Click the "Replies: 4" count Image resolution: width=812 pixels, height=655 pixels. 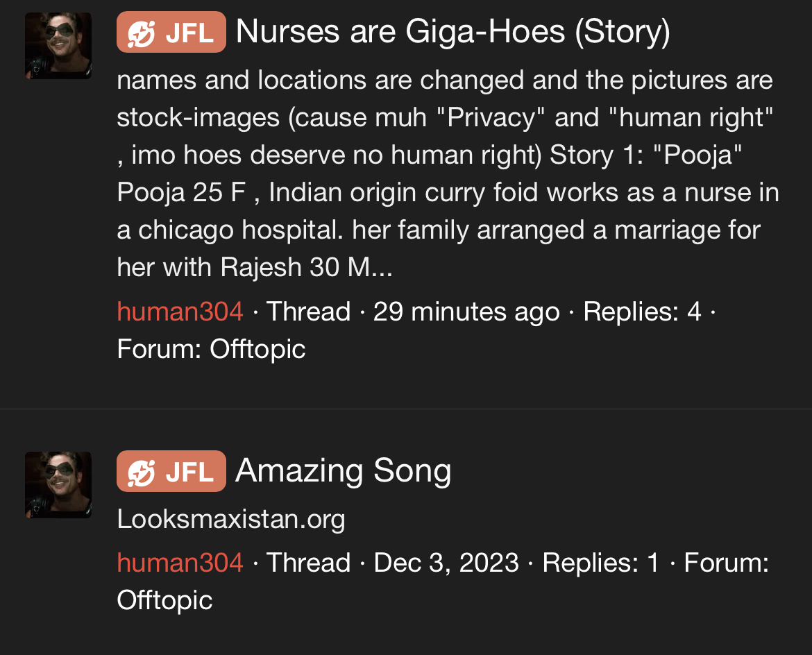(x=642, y=312)
